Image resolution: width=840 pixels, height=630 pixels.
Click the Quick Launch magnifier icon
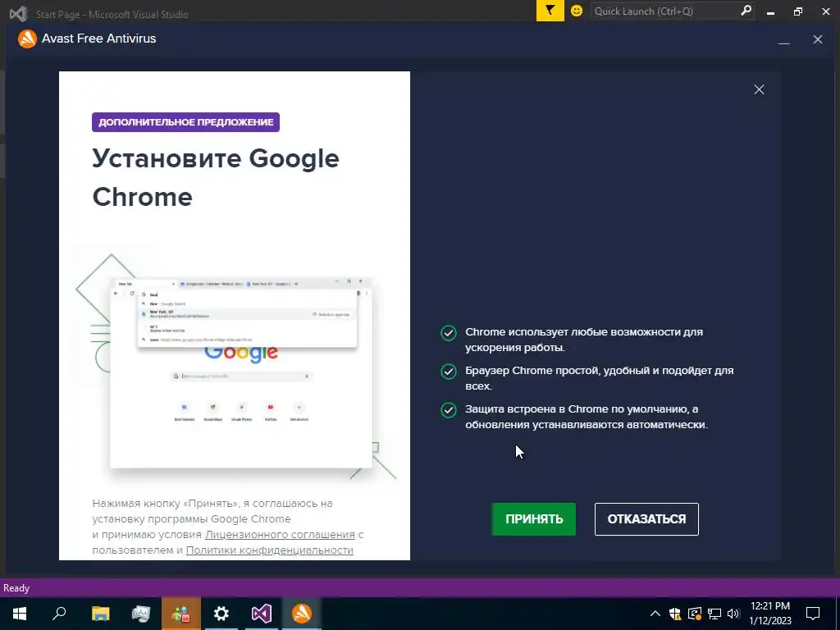pyautogui.click(x=746, y=11)
